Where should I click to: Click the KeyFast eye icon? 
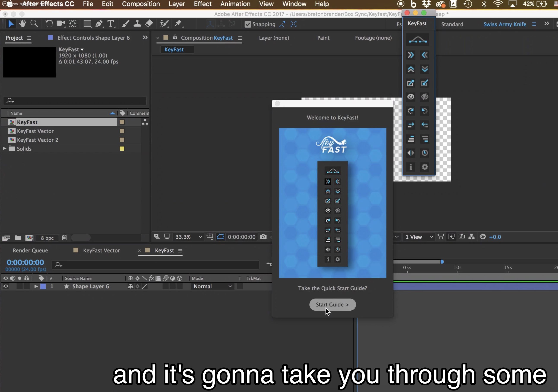411,97
